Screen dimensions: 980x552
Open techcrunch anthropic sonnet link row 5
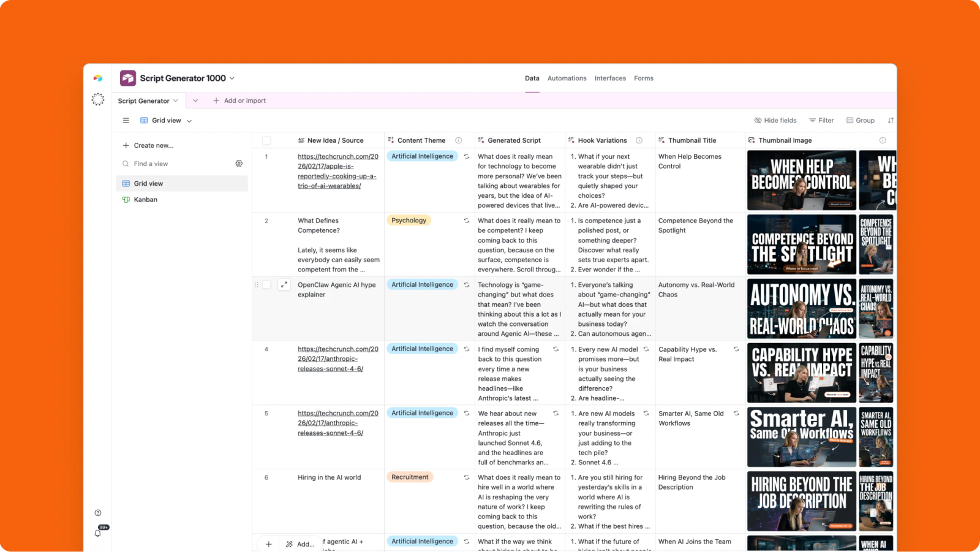pyautogui.click(x=338, y=423)
